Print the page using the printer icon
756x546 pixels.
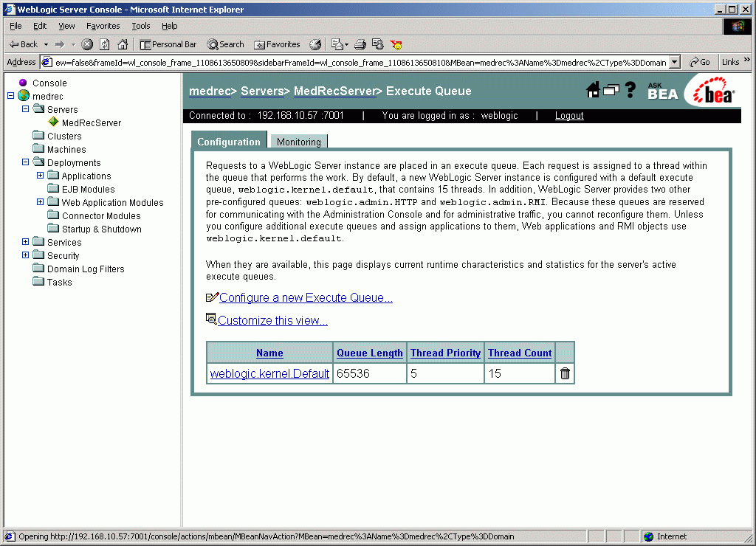coord(360,44)
